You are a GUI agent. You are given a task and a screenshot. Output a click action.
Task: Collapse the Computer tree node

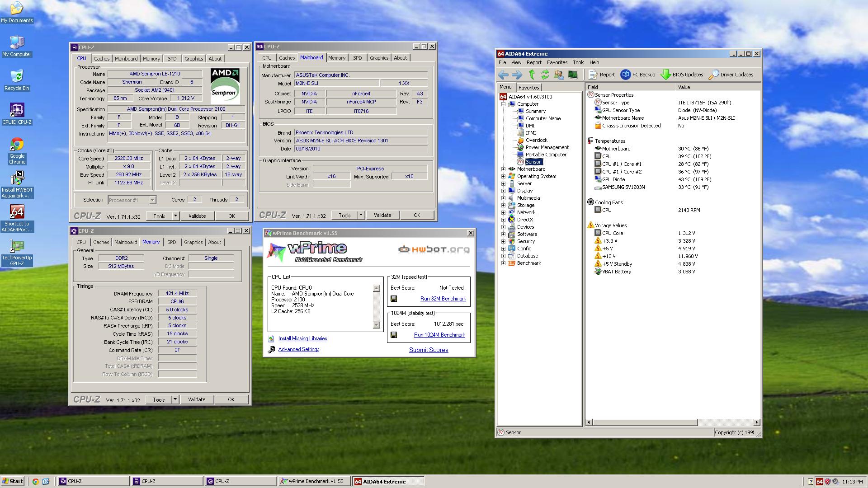tap(503, 104)
